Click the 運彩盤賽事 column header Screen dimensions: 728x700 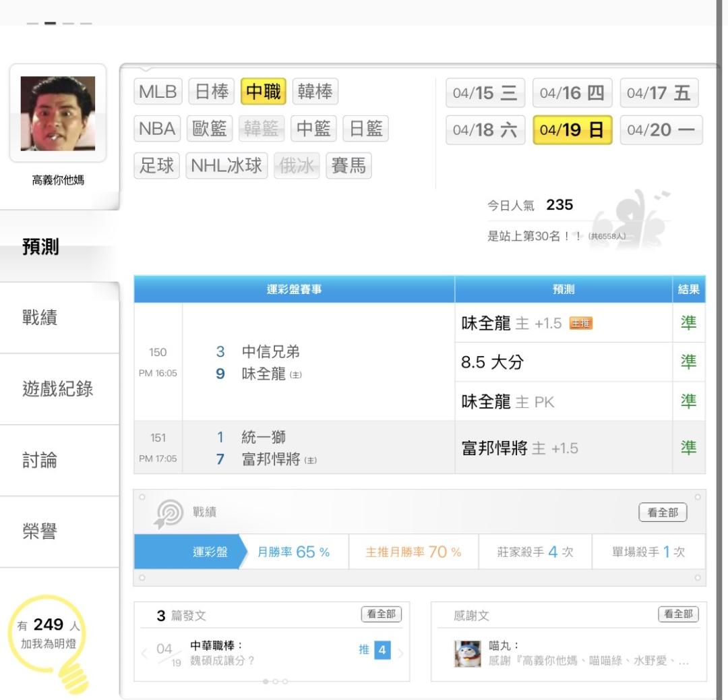294,289
